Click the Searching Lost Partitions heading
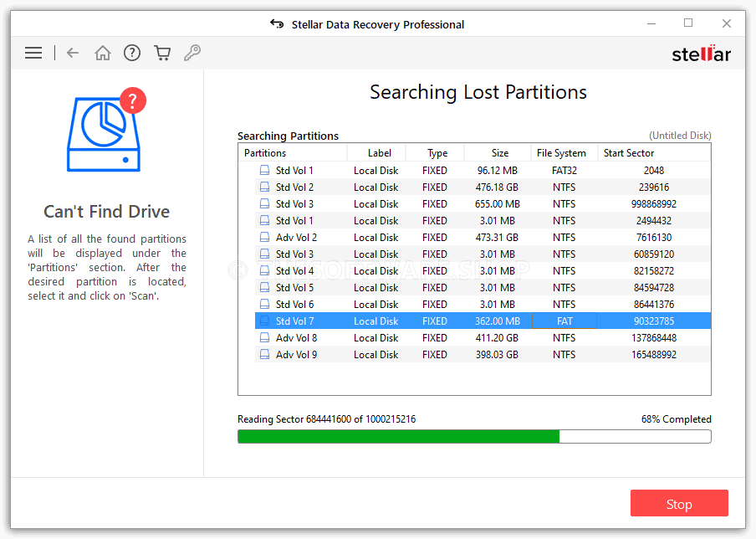 (x=478, y=92)
